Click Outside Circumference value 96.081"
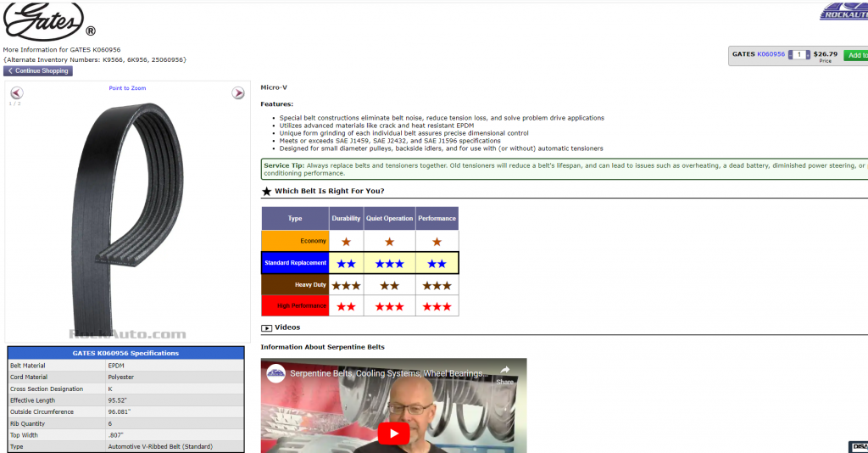The width and height of the screenshot is (868, 453). [x=119, y=412]
